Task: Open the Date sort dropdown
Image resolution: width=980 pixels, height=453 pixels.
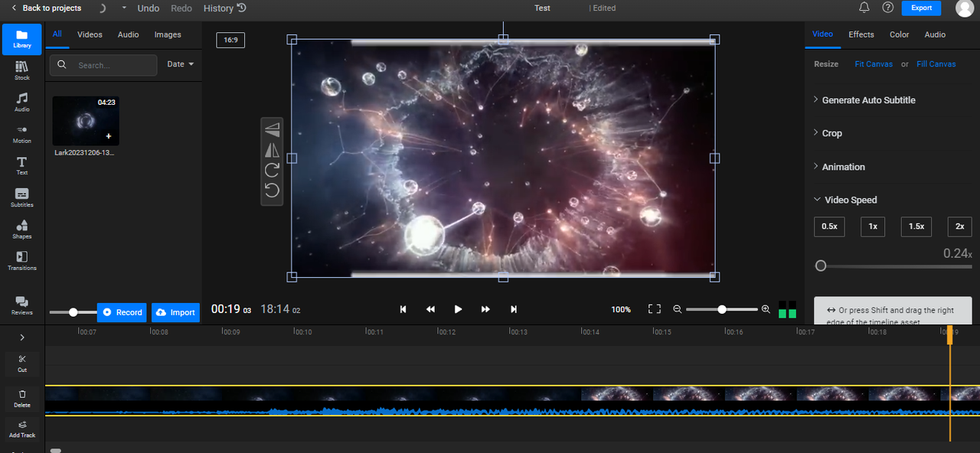Action: (180, 64)
